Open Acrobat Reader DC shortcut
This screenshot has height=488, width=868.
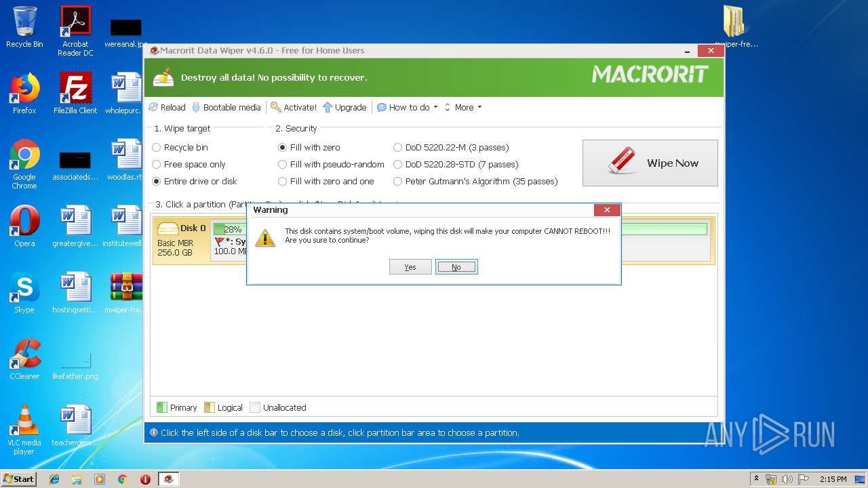coord(75,31)
